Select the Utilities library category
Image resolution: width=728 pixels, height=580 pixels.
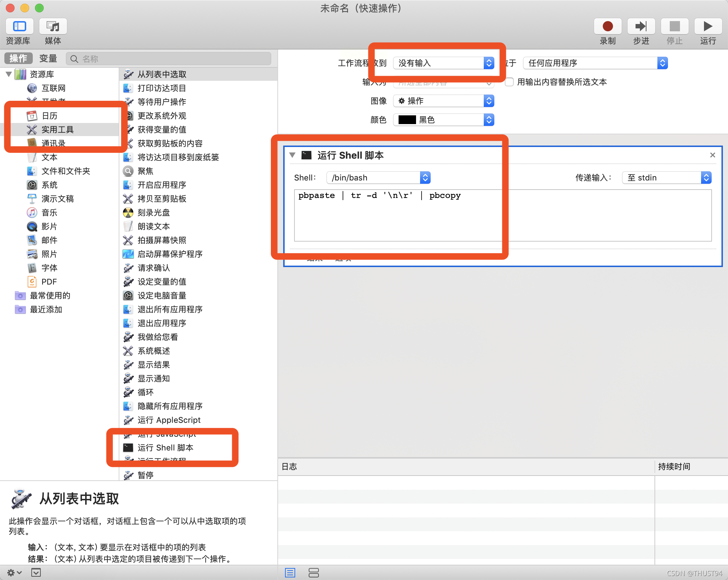[x=57, y=130]
